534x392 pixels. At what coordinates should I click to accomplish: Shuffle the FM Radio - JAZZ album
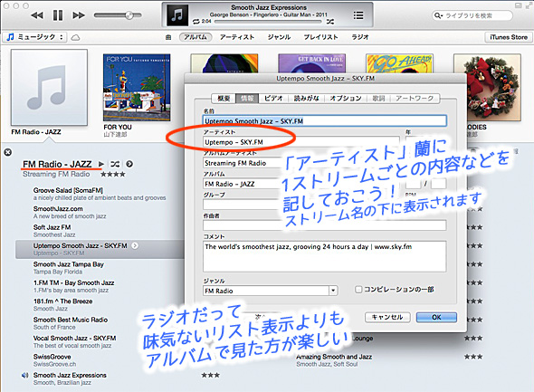(115, 164)
